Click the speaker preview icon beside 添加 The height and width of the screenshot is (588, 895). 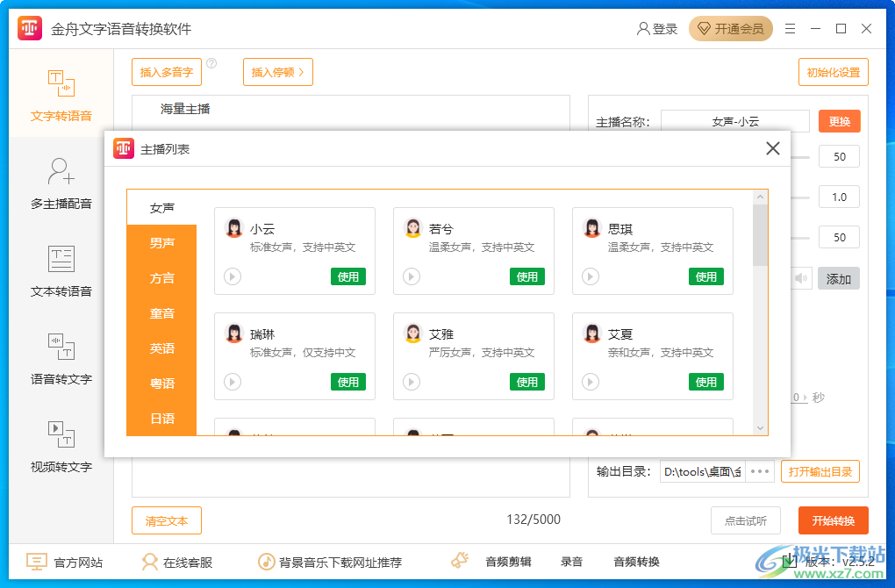(799, 277)
